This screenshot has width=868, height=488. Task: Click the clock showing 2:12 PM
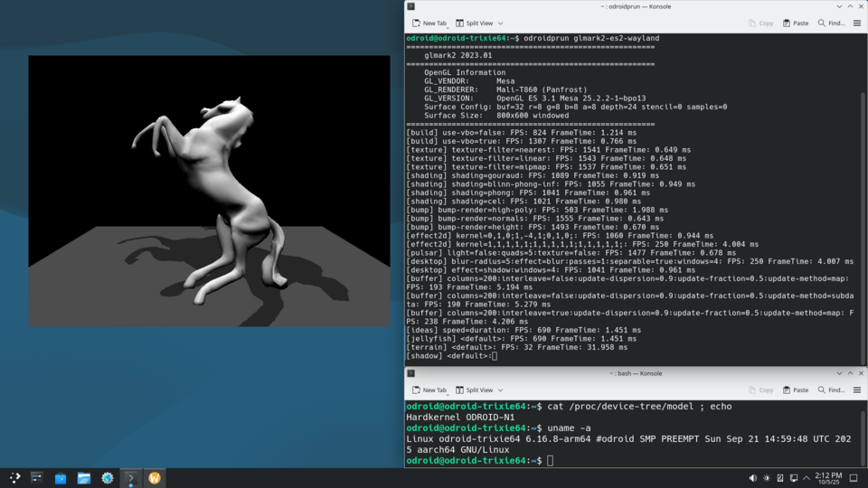[x=828, y=477]
